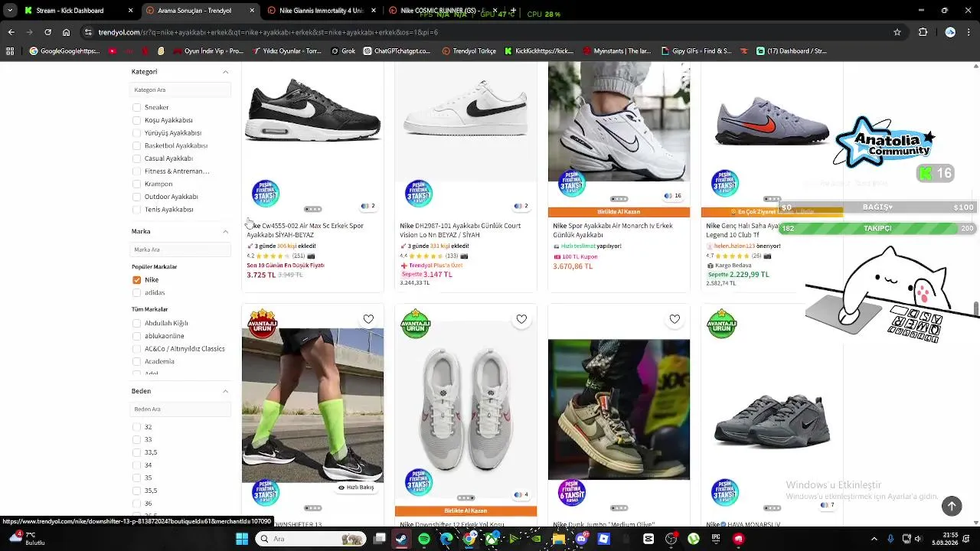This screenshot has height=551, width=980.
Task: Close the Arama Sonuçları Trendyol tab
Action: (252, 11)
